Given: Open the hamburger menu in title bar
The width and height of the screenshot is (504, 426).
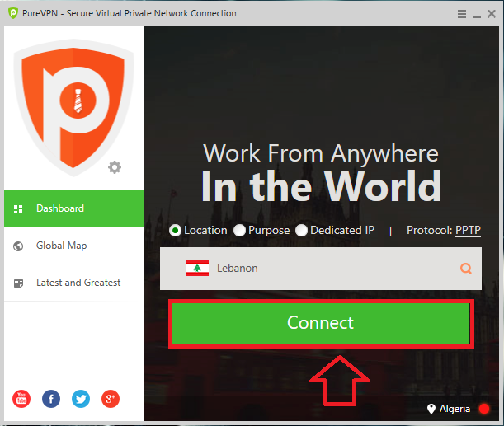Looking at the screenshot, I should pos(462,14).
